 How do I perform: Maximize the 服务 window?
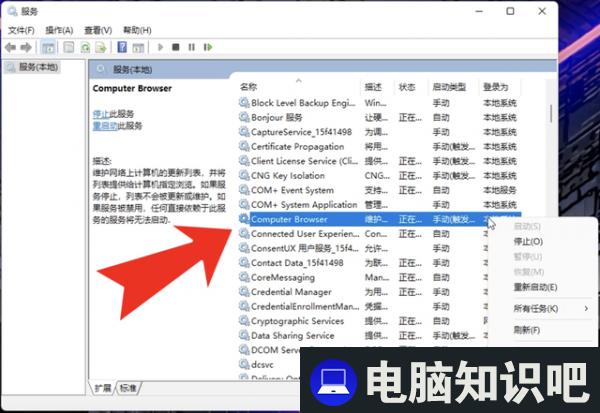(510, 11)
